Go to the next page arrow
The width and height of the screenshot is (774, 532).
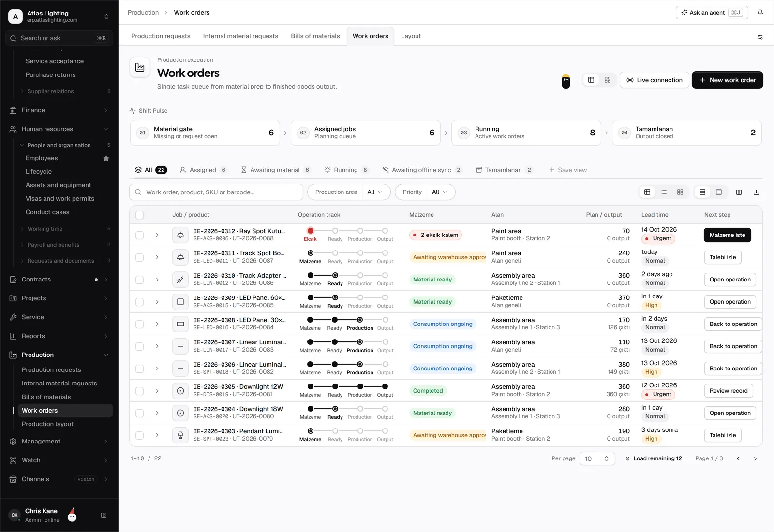(x=755, y=458)
